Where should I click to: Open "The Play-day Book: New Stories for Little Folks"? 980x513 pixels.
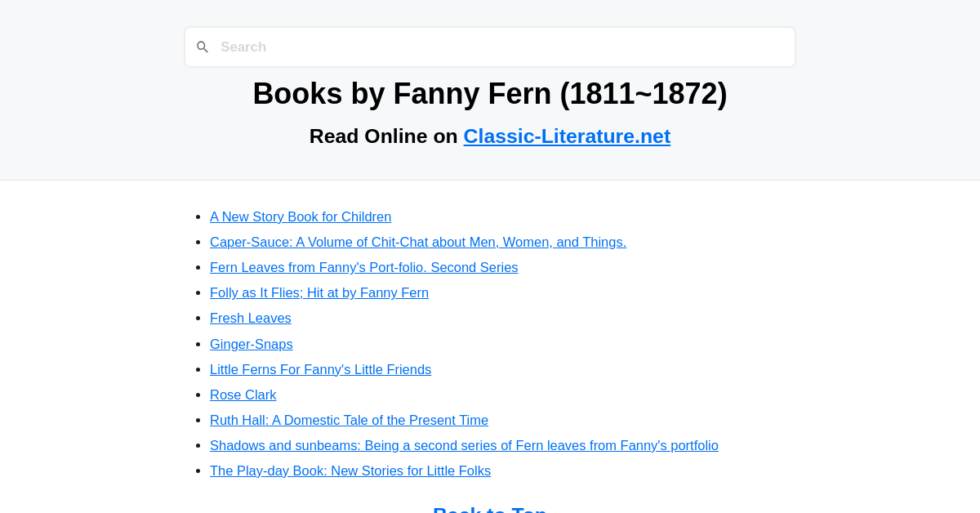350,471
